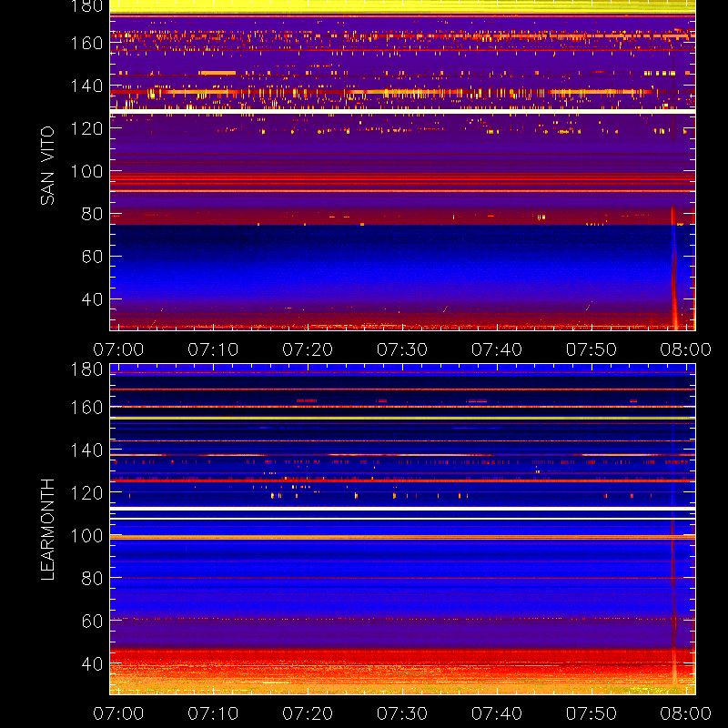Click the SAN VITO axis label
This screenshot has height=728, width=728.
47,166
